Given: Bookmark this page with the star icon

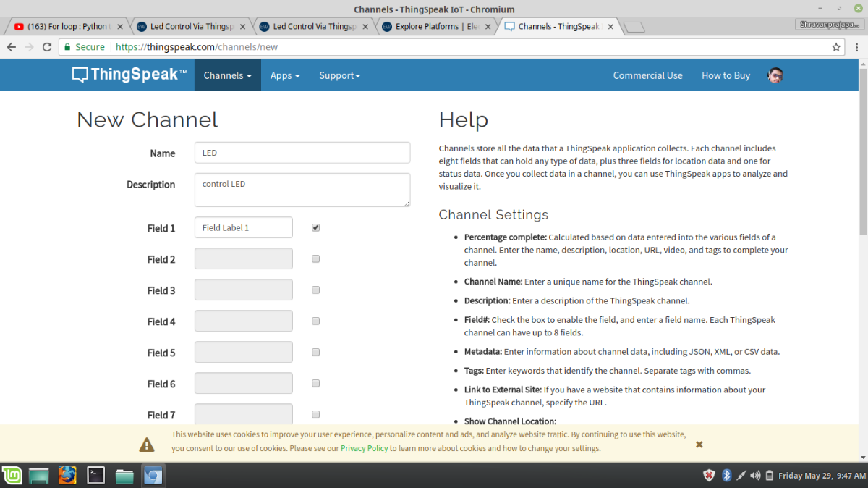Looking at the screenshot, I should click(836, 47).
